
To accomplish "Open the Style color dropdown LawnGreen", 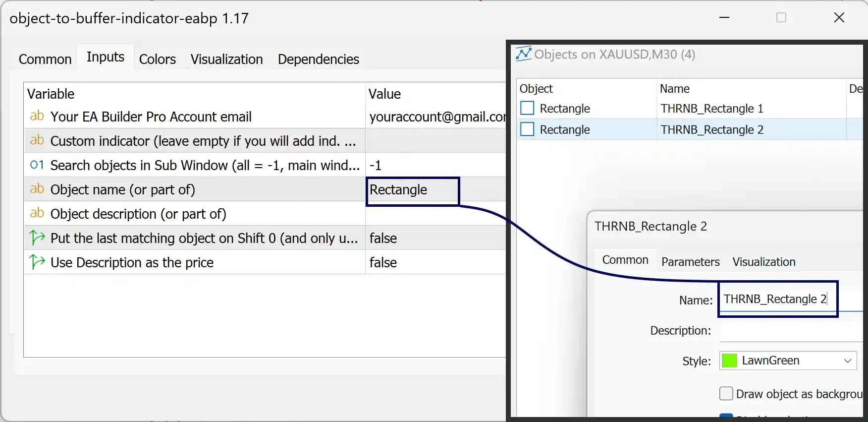I will point(788,361).
